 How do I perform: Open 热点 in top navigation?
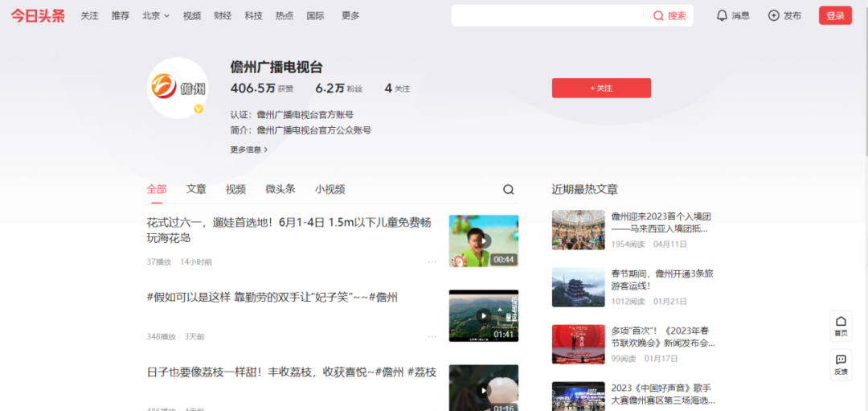285,15
